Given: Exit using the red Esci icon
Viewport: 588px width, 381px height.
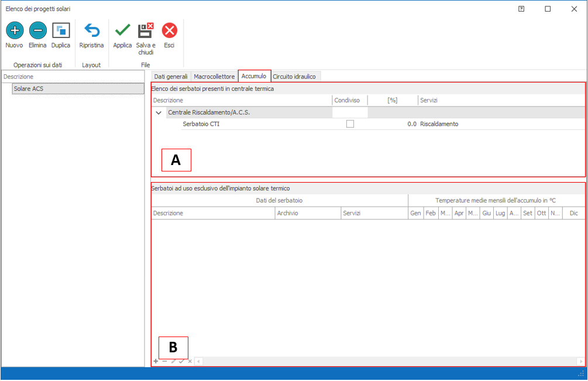Looking at the screenshot, I should 169,30.
